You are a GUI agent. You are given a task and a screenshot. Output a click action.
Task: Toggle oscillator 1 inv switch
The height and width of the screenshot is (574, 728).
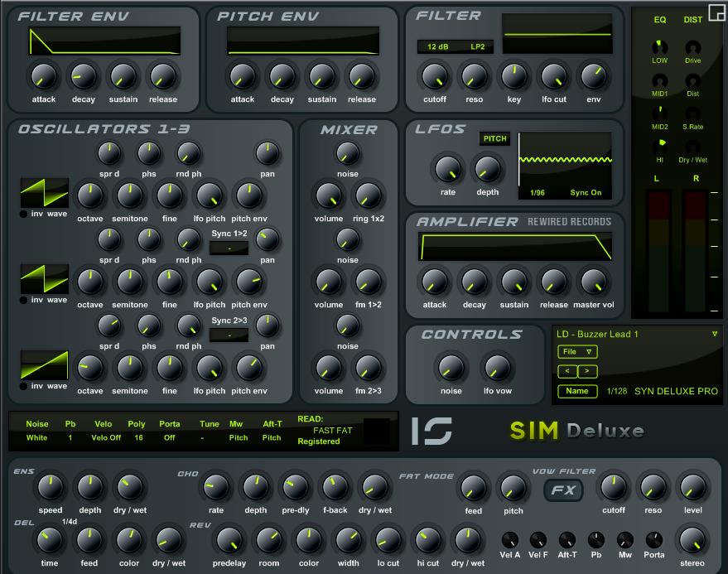tap(23, 214)
